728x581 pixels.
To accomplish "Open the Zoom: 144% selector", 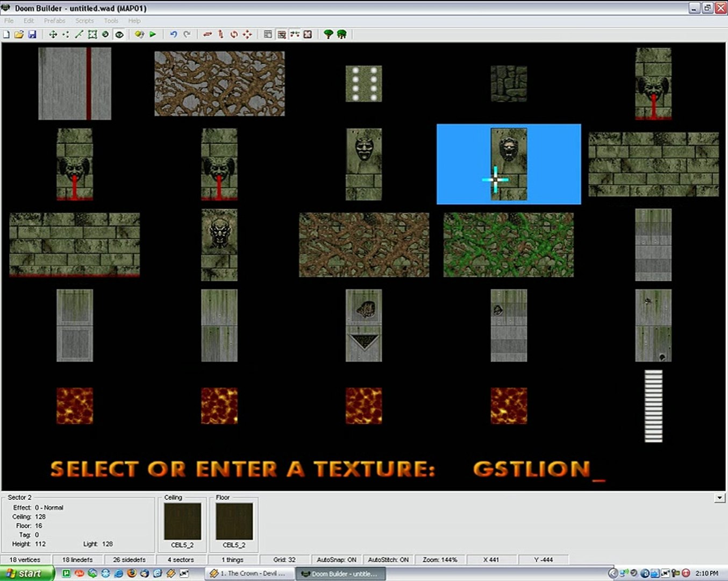I will (x=440, y=559).
